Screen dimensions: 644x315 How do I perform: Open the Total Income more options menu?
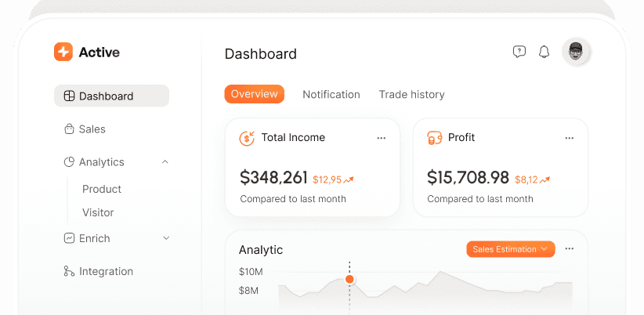[x=382, y=138]
